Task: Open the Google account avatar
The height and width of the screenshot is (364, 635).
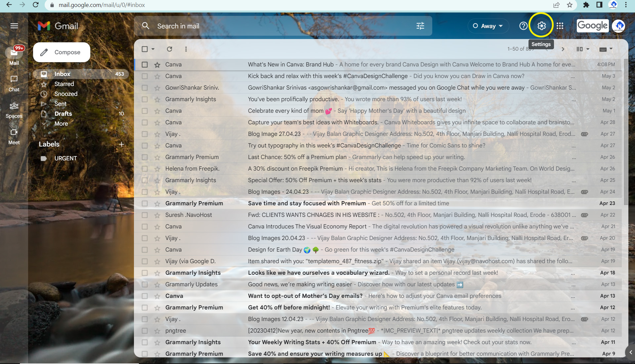Action: [x=619, y=26]
